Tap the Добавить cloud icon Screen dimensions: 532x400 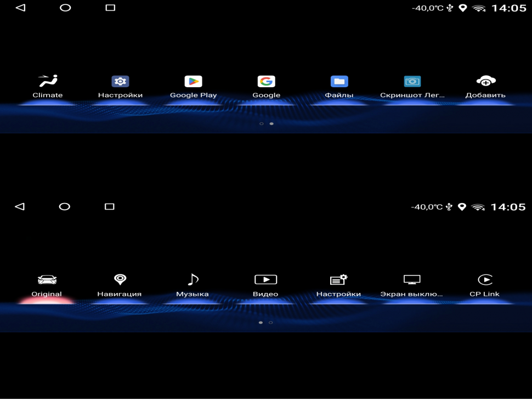click(486, 81)
